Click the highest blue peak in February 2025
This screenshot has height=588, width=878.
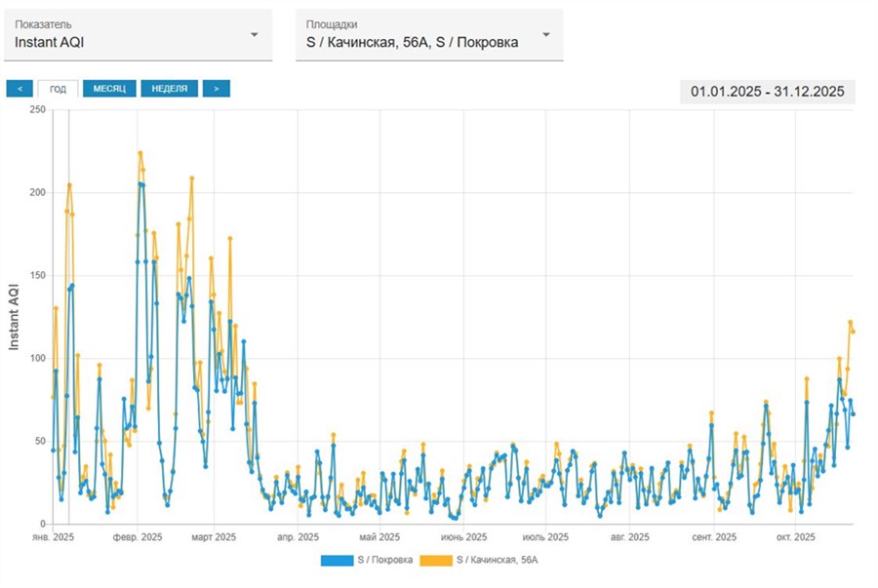[x=141, y=183]
